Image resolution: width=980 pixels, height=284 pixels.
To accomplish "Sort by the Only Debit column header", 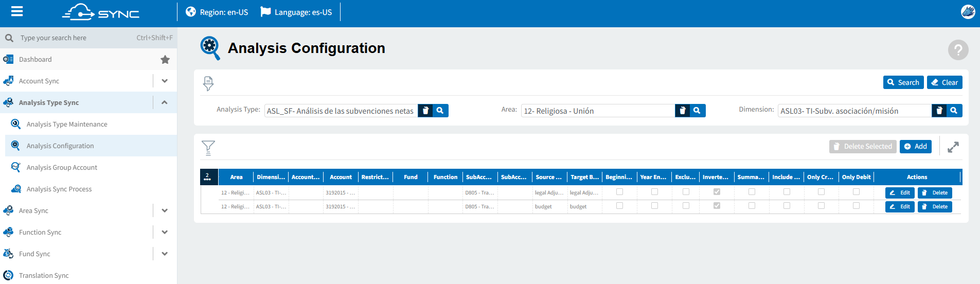I will tap(856, 177).
